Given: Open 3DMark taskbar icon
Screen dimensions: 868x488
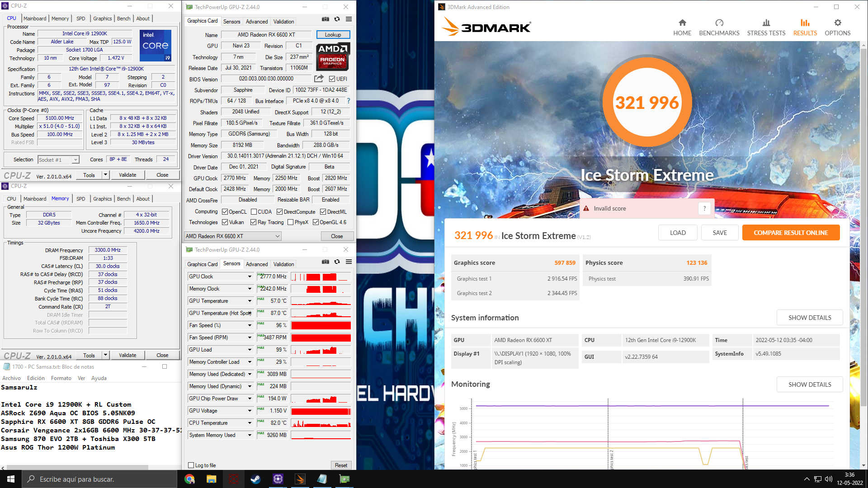Looking at the screenshot, I should coord(300,479).
